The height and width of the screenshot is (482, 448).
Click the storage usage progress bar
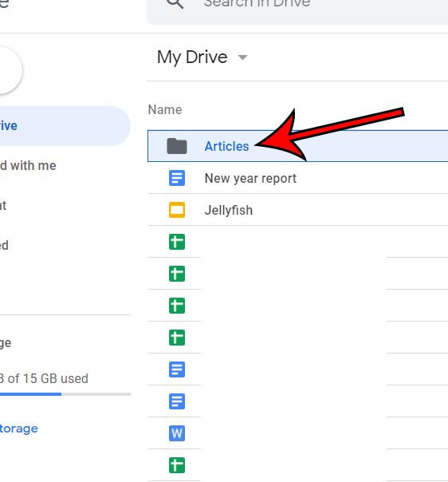point(65,393)
